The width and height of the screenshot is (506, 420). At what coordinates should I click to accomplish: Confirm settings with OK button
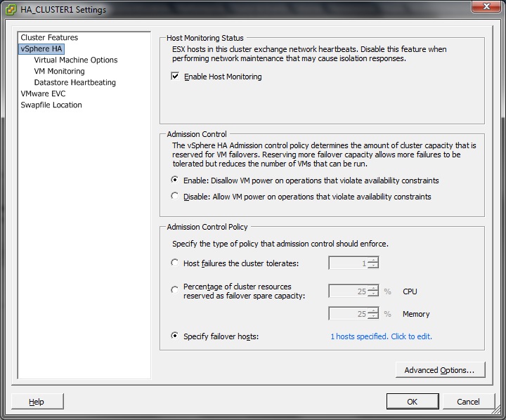click(413, 402)
